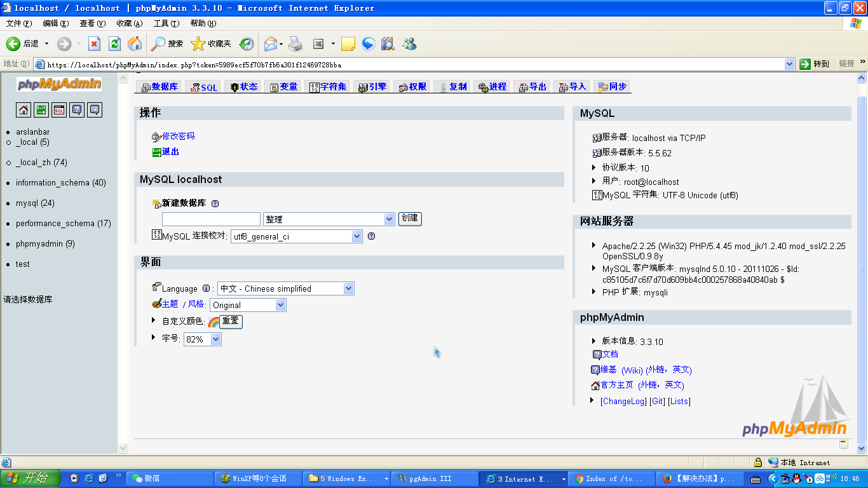The width and height of the screenshot is (868, 488).
Task: Open the SQL query window icon
Action: coord(59,110)
